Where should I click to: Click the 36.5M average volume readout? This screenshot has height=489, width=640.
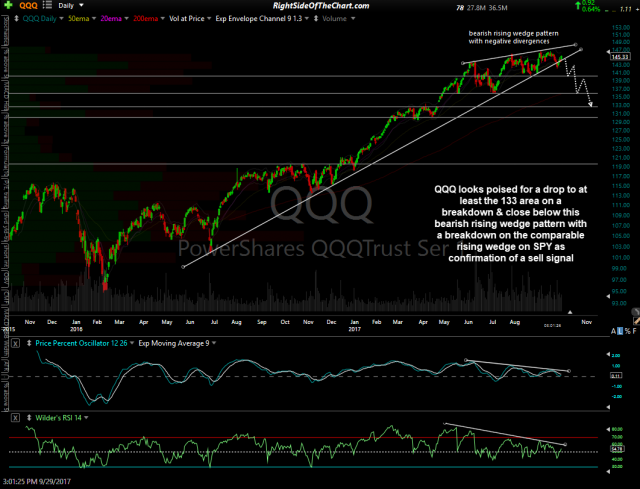click(x=498, y=7)
